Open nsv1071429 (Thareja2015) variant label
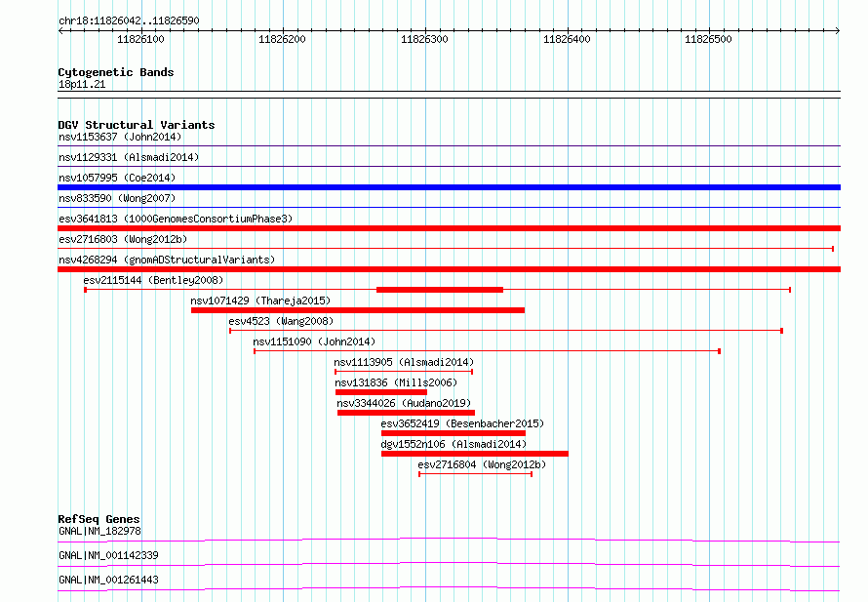Screen dimensions: 868x602 pyautogui.click(x=260, y=301)
